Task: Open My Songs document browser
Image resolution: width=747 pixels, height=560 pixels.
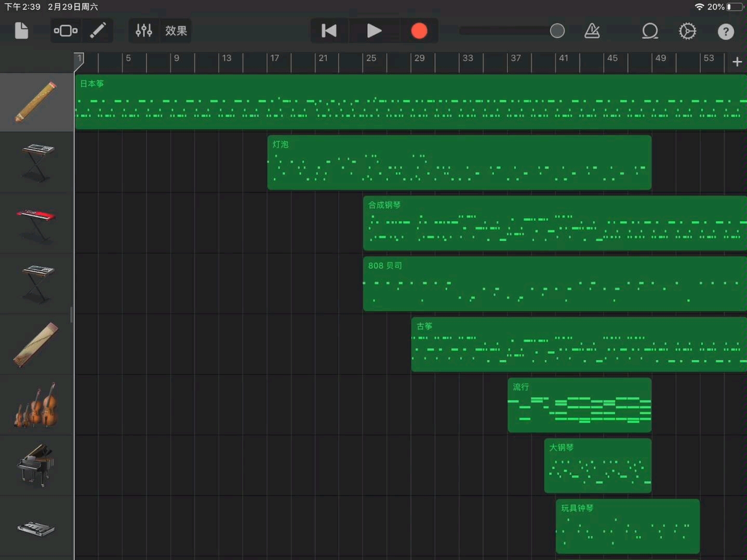Action: pyautogui.click(x=21, y=31)
